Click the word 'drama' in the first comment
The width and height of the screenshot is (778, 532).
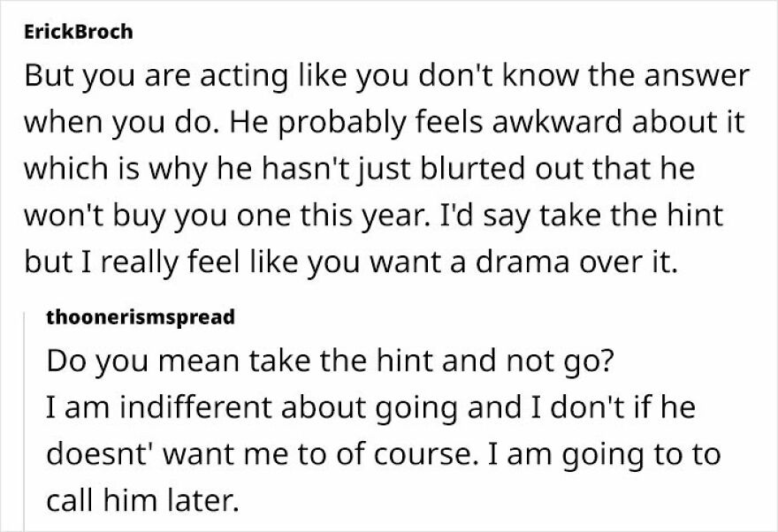pyautogui.click(x=522, y=262)
